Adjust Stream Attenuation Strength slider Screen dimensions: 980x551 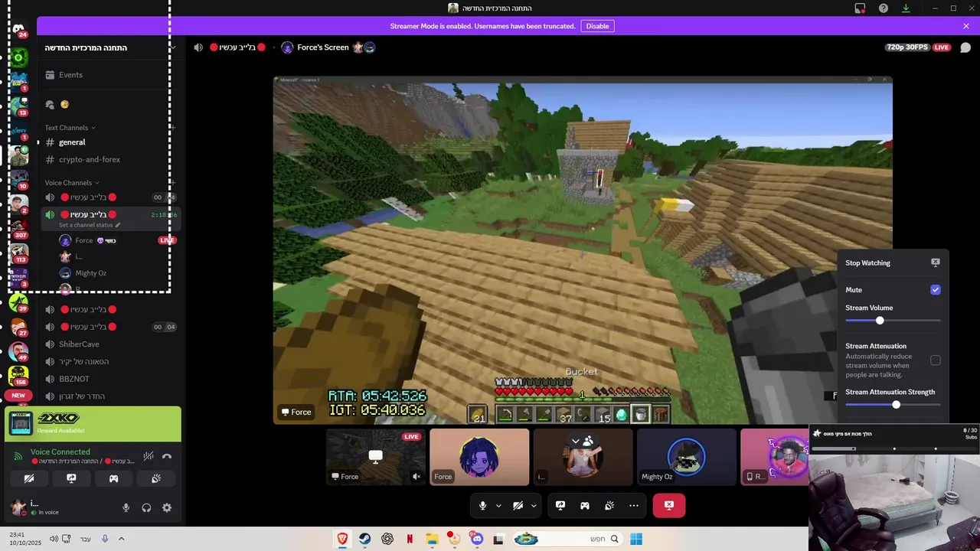893,404
